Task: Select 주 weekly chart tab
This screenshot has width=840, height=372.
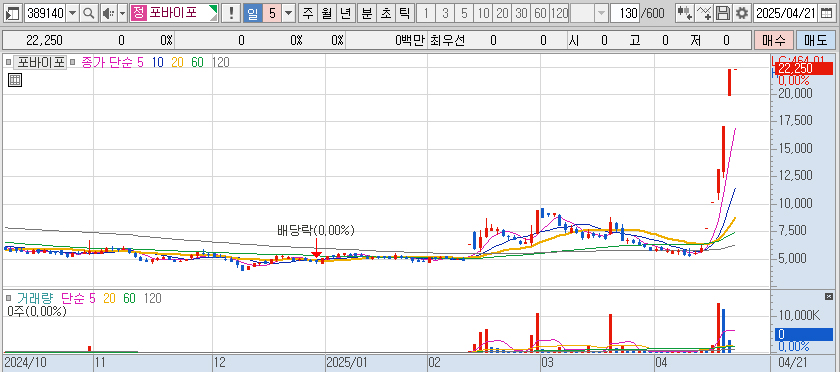Action: click(x=308, y=13)
